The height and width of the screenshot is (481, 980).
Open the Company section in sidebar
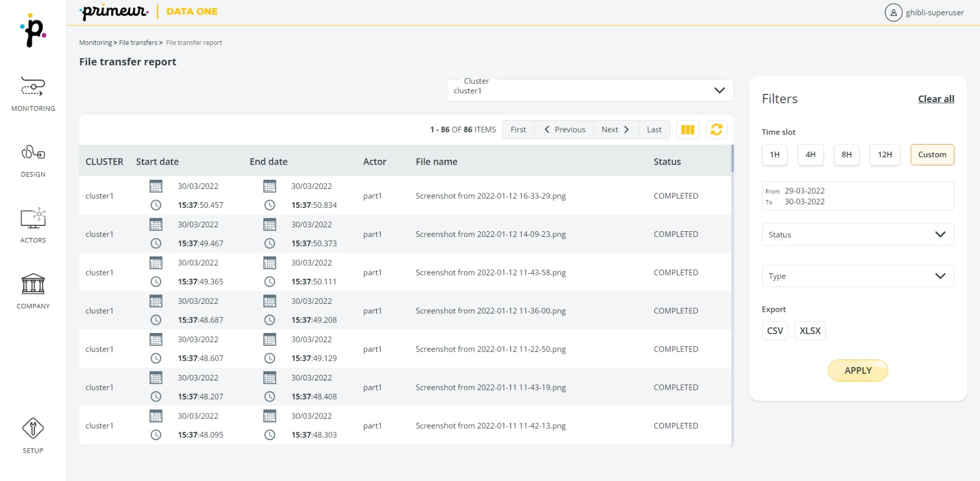(33, 291)
